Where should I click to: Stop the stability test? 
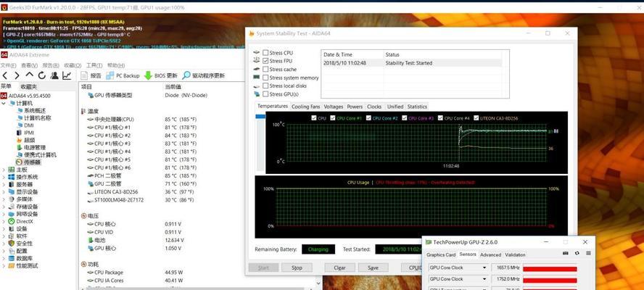[x=297, y=268]
